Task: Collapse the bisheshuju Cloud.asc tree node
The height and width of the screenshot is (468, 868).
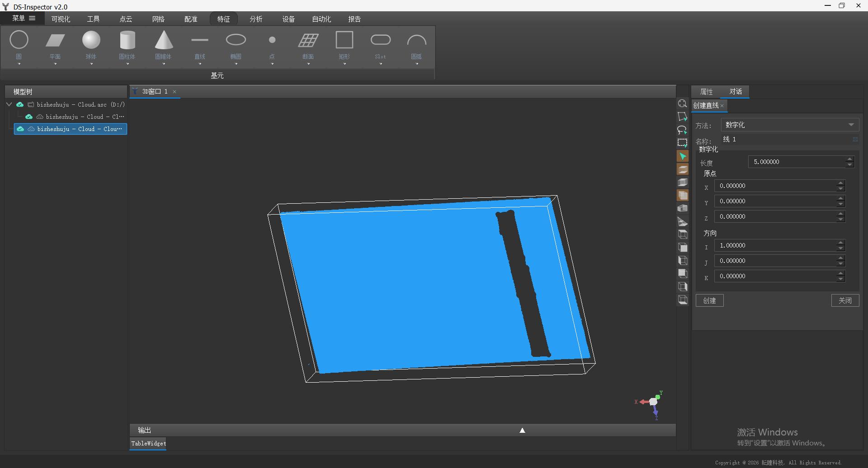Action: point(9,104)
